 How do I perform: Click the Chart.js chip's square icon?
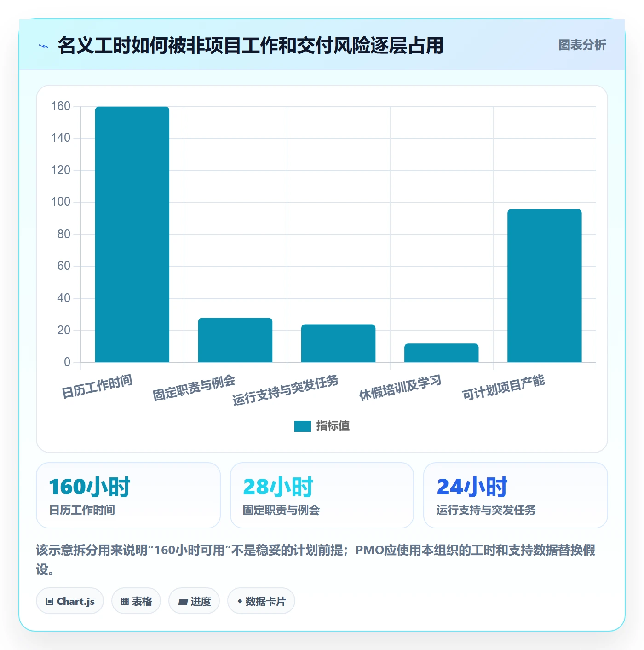click(x=50, y=602)
